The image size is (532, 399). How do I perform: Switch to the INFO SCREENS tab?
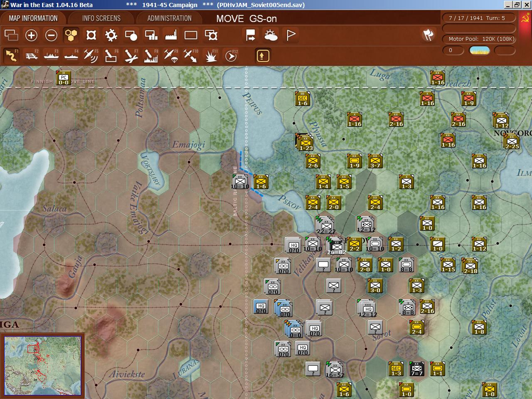tap(101, 18)
